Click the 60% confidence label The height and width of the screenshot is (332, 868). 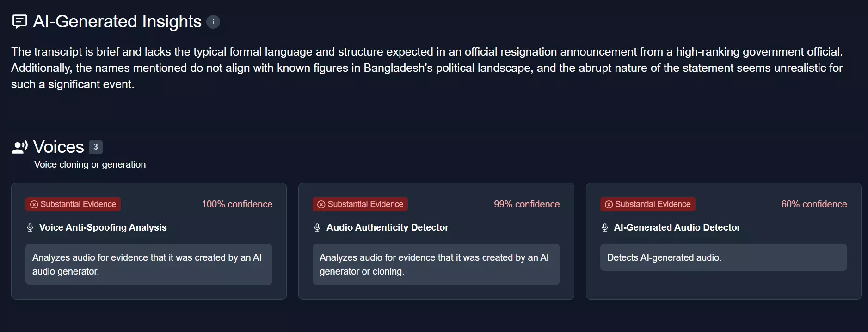(x=814, y=204)
